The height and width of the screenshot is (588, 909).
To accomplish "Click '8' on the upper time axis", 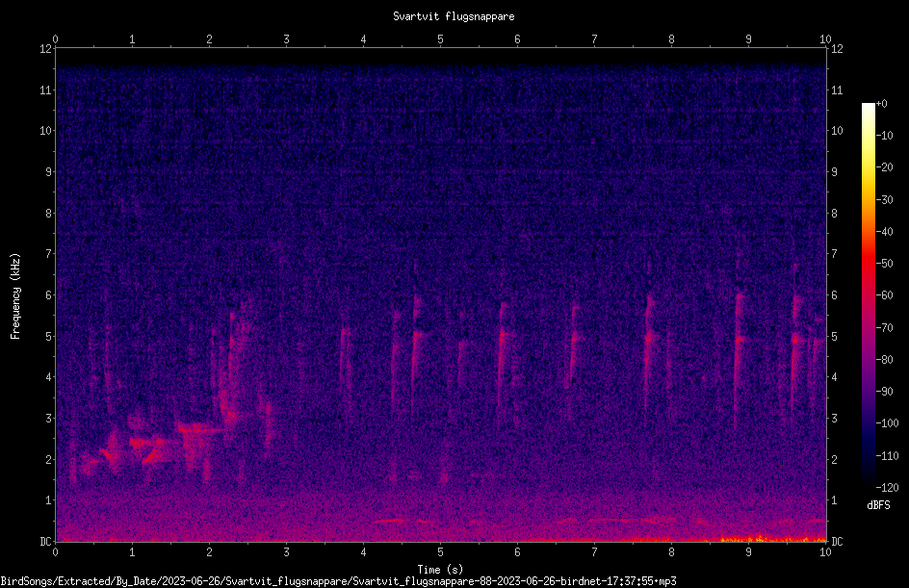I will [x=671, y=39].
